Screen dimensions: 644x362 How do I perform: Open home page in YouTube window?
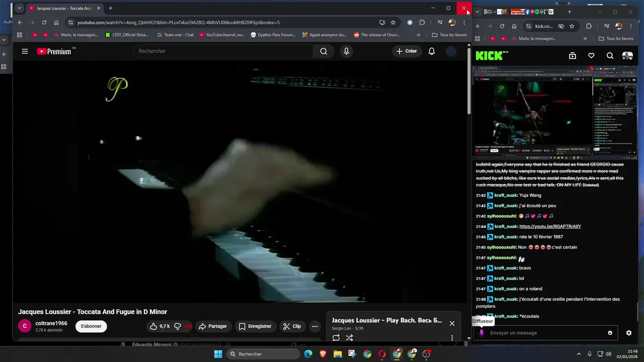click(x=56, y=22)
